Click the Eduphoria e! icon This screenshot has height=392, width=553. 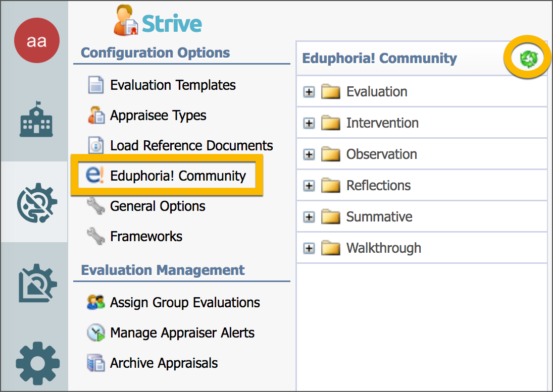(x=95, y=175)
